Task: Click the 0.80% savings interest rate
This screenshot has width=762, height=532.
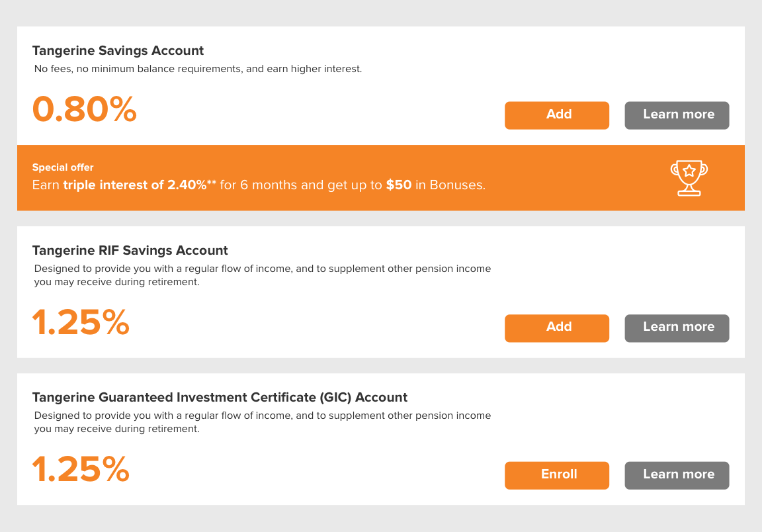Action: [x=85, y=109]
